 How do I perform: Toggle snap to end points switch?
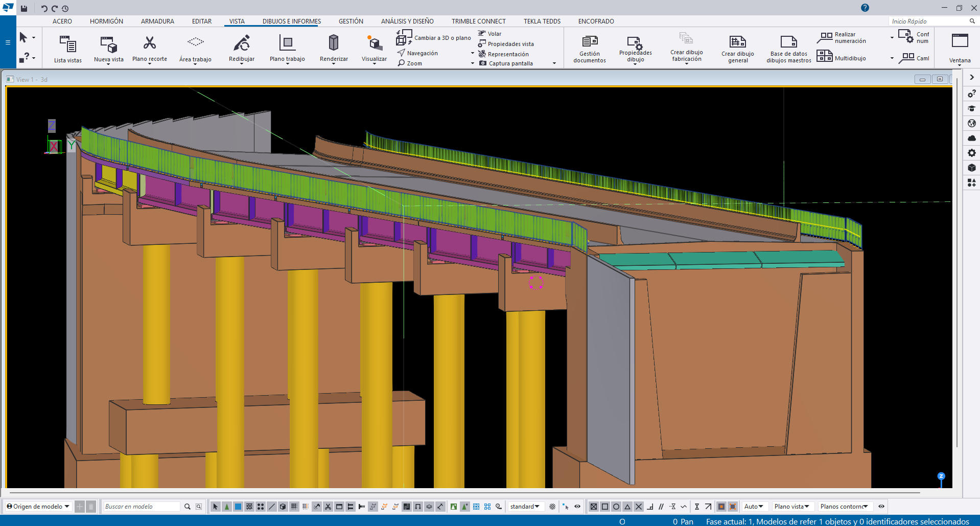[605, 507]
